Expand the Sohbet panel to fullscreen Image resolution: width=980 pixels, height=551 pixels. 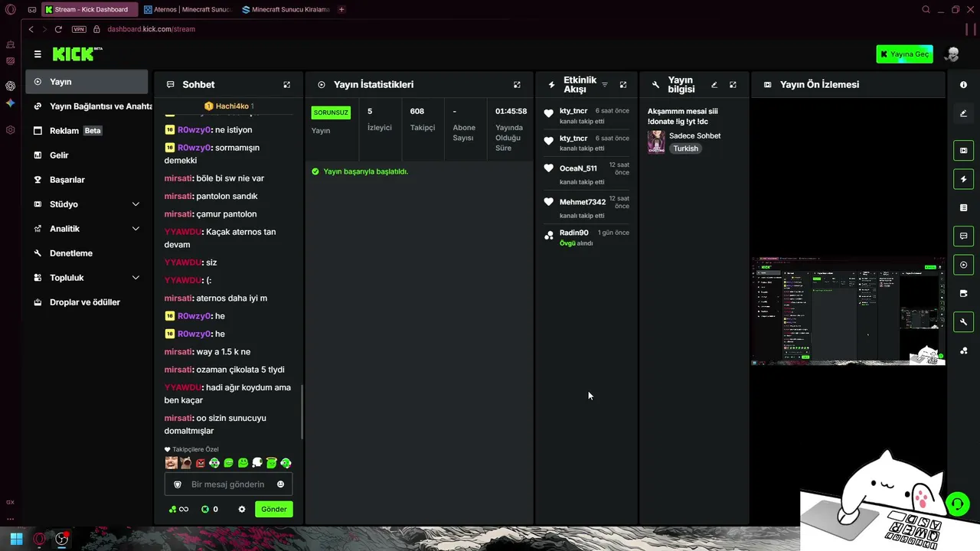click(x=287, y=85)
